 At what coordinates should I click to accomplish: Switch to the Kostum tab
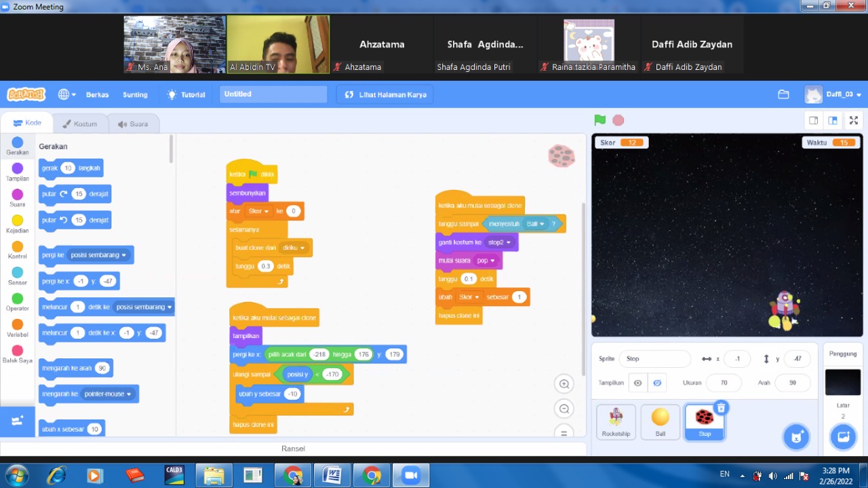80,124
